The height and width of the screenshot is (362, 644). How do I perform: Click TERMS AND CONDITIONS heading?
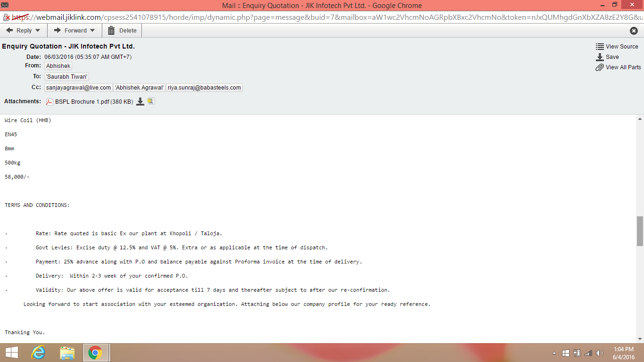[37, 205]
